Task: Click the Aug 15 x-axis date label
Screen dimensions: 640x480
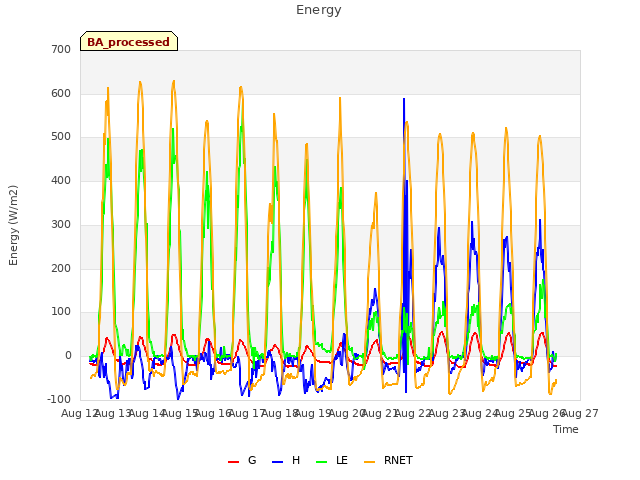Action: 180,414
